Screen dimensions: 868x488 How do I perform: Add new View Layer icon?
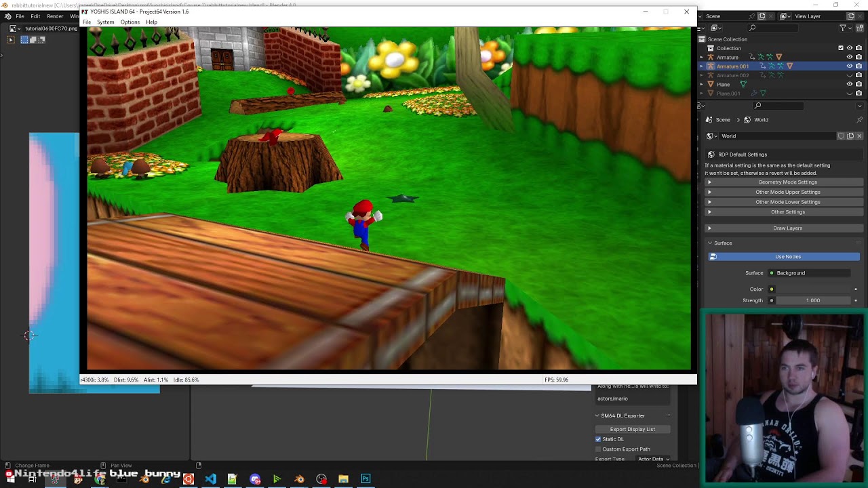tap(850, 16)
